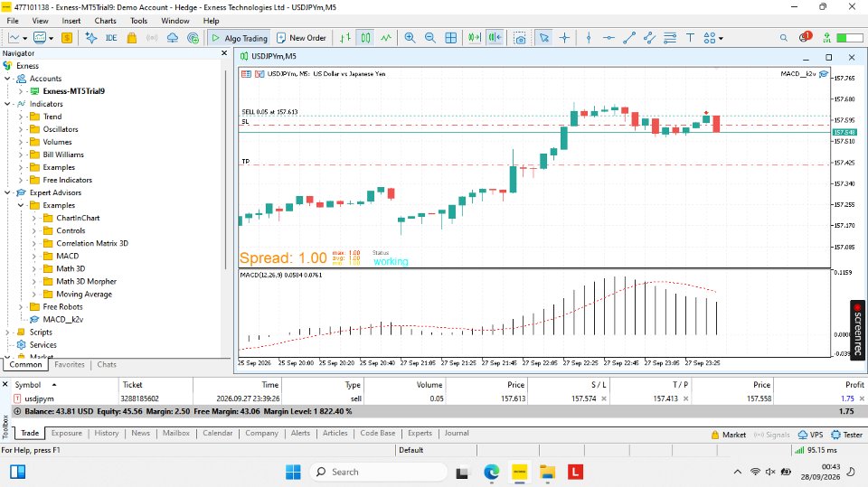Open the toolbar search magnifier
This screenshot has width=868, height=487.
[x=783, y=38]
